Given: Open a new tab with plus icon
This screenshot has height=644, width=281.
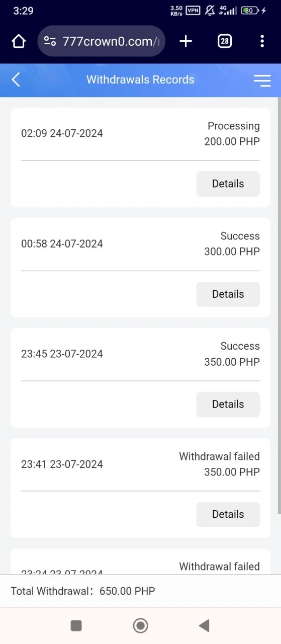Looking at the screenshot, I should [x=185, y=41].
